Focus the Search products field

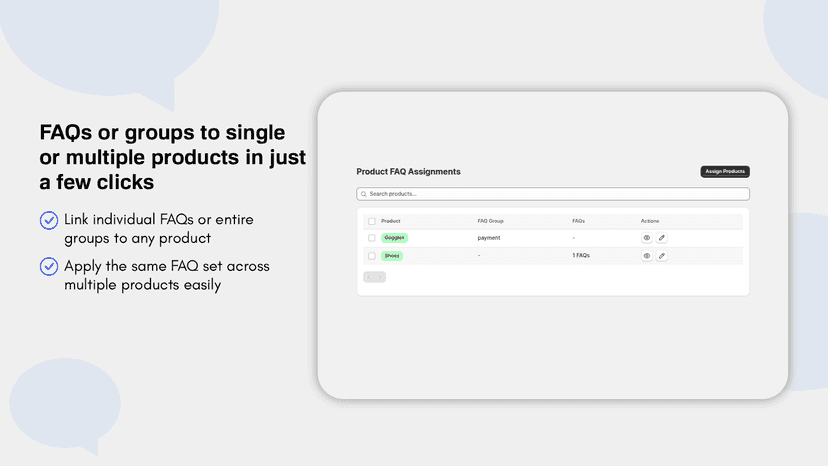pos(552,194)
